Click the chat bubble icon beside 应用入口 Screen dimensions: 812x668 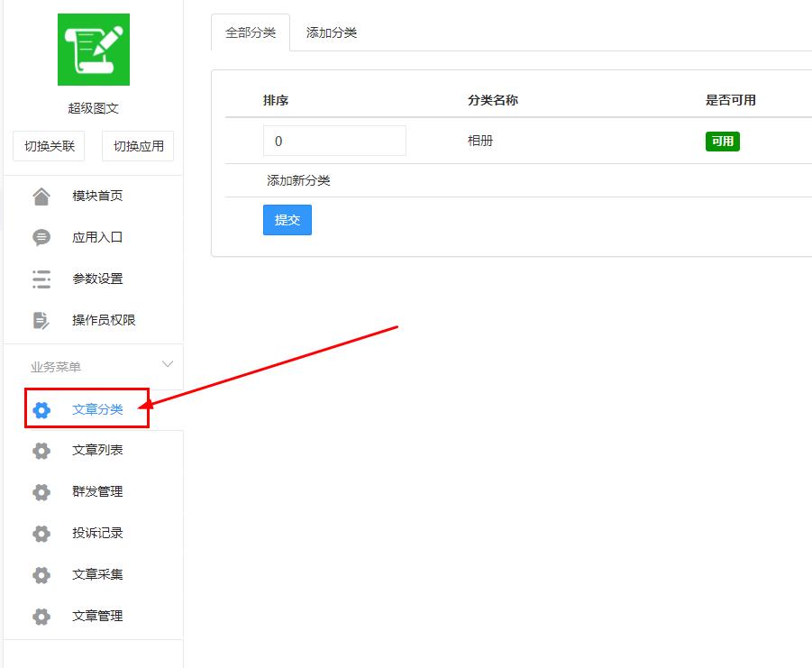41,238
